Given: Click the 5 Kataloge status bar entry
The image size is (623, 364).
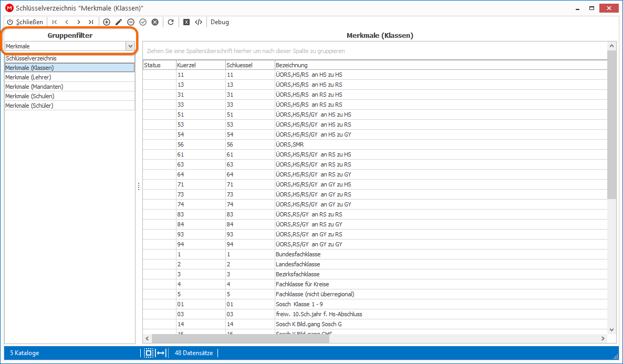Looking at the screenshot, I should (x=25, y=353).
